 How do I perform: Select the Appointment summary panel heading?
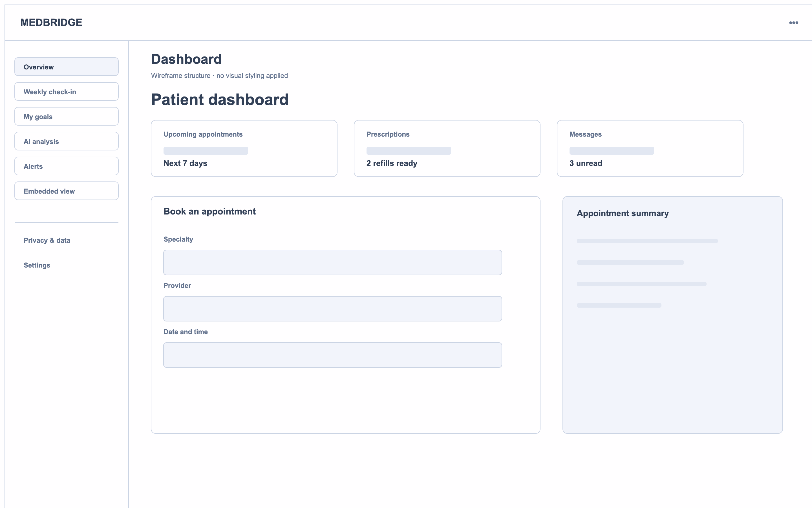(623, 213)
